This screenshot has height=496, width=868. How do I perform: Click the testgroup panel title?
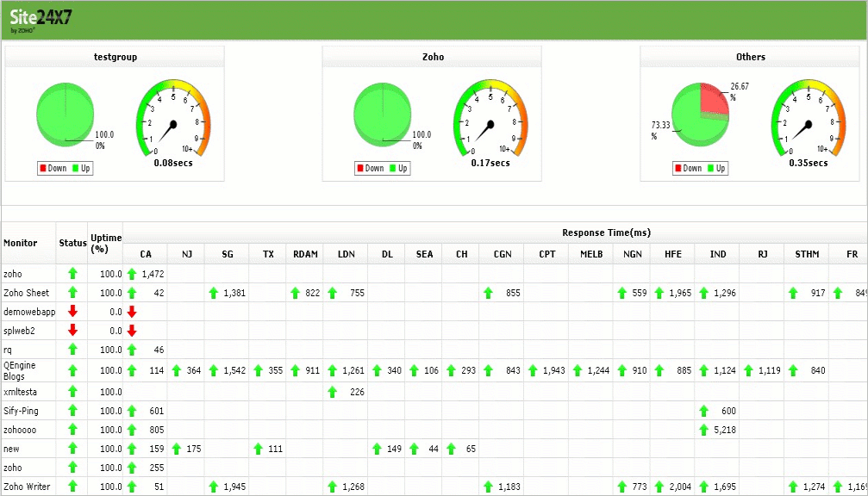pyautogui.click(x=116, y=57)
